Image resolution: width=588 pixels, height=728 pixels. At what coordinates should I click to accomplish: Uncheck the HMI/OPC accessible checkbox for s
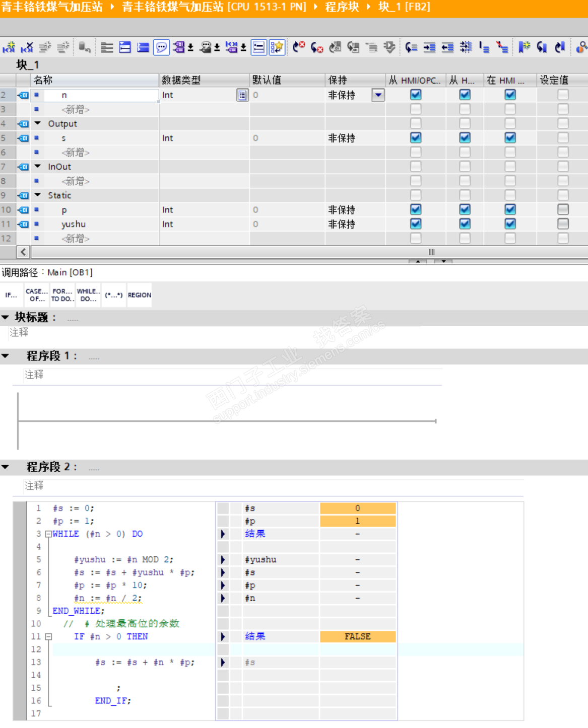pyautogui.click(x=416, y=138)
